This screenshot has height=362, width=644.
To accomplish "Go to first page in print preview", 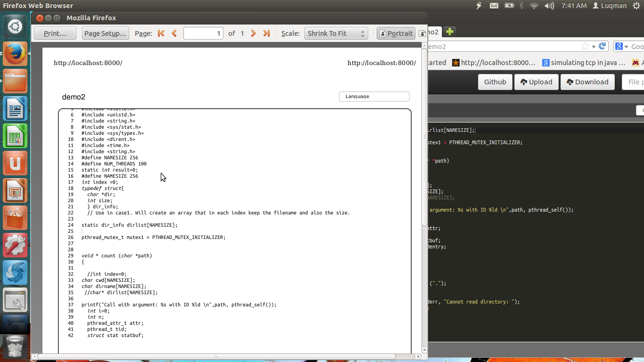I will coord(161,33).
